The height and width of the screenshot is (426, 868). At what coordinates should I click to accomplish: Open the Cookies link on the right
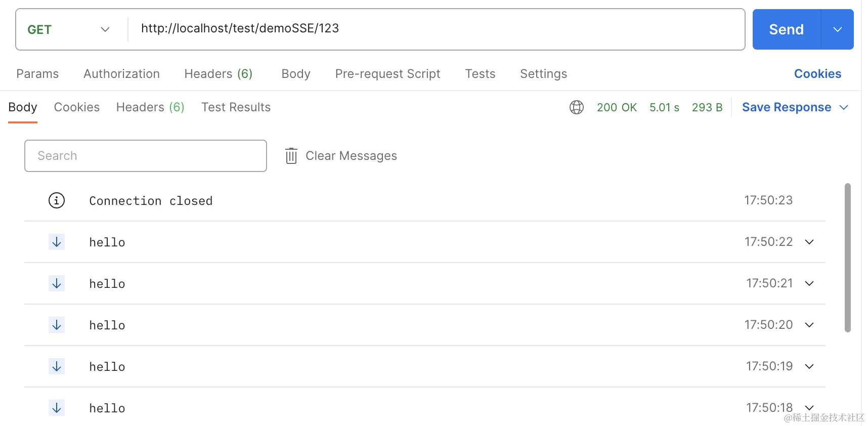point(817,74)
